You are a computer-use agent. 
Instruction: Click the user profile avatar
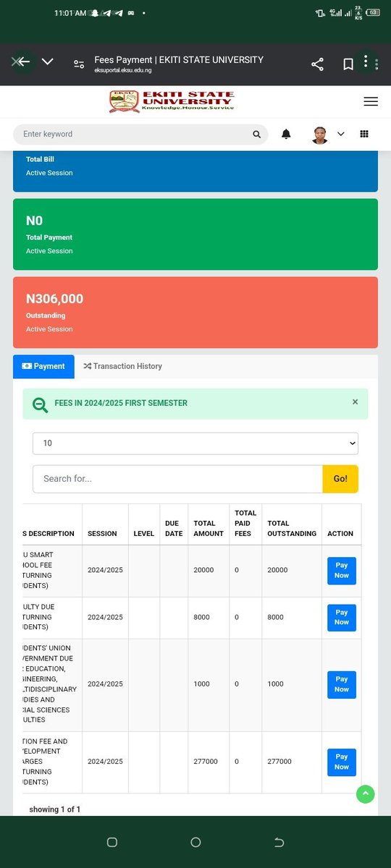click(319, 135)
